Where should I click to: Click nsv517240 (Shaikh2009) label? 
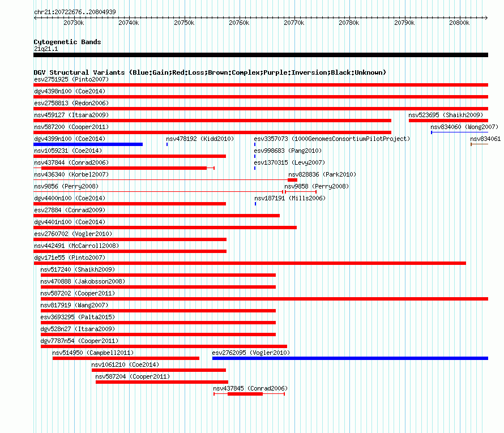[78, 269]
